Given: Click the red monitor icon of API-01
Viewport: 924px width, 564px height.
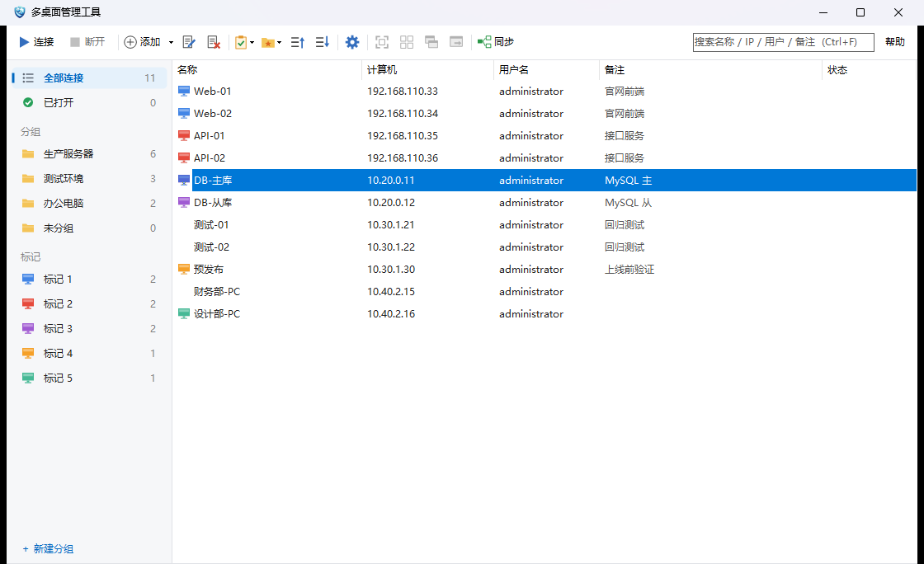Looking at the screenshot, I should tap(184, 136).
